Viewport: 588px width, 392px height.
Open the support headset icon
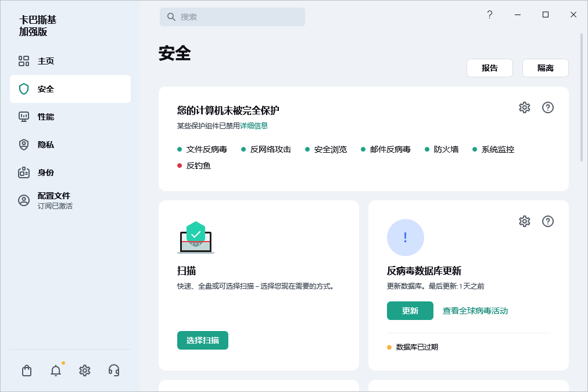[x=114, y=371]
